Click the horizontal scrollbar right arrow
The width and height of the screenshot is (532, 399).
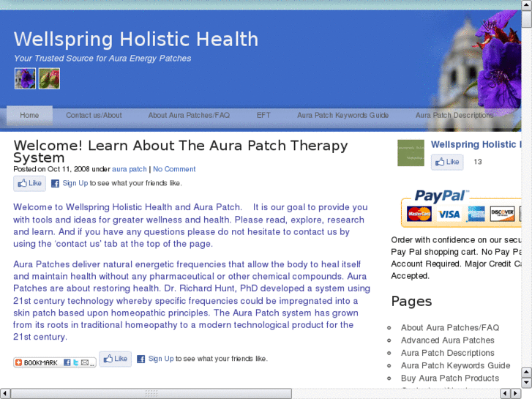(516, 394)
